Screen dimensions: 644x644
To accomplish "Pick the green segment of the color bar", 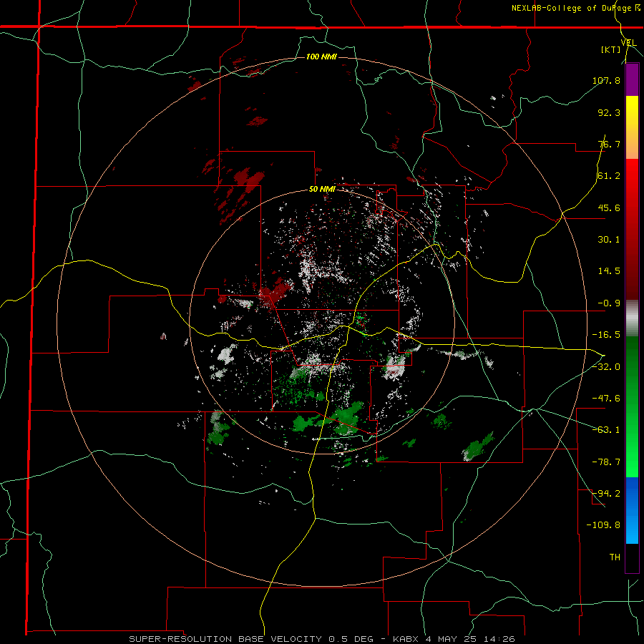I will (632, 406).
